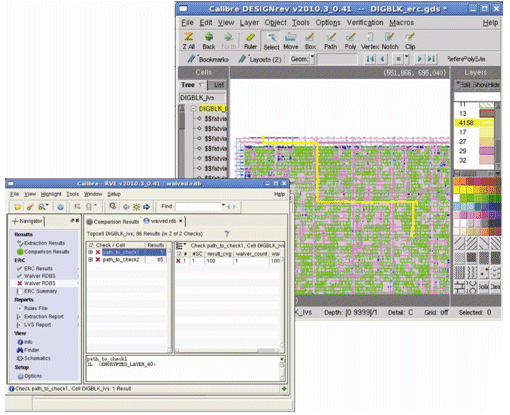The image size is (510, 415).
Task: Click the Waiver RDBS item with red X
Action: click(x=36, y=283)
